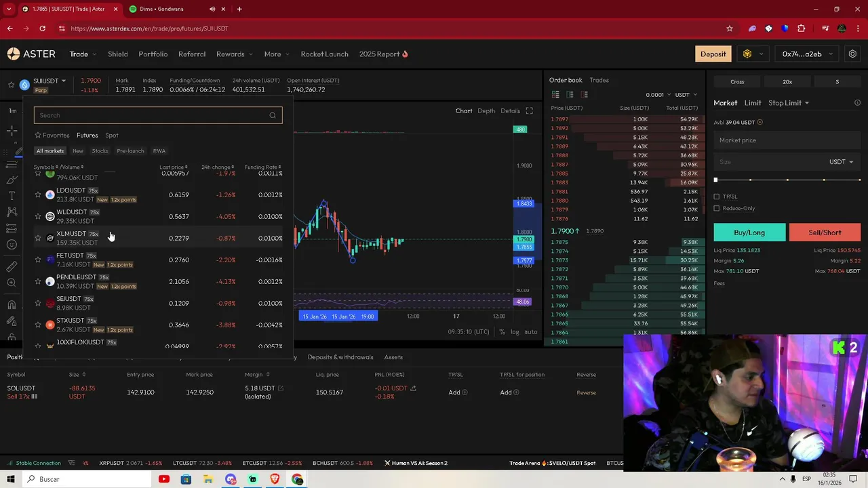868x488 pixels.
Task: Favorite the FETUSDT row star
Action: coord(38,260)
